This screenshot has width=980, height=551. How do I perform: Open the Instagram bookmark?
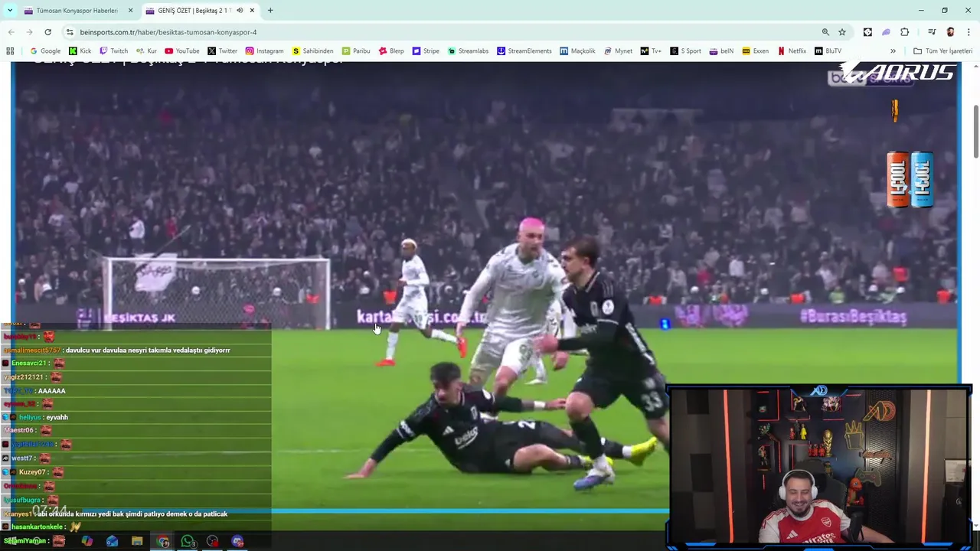264,51
